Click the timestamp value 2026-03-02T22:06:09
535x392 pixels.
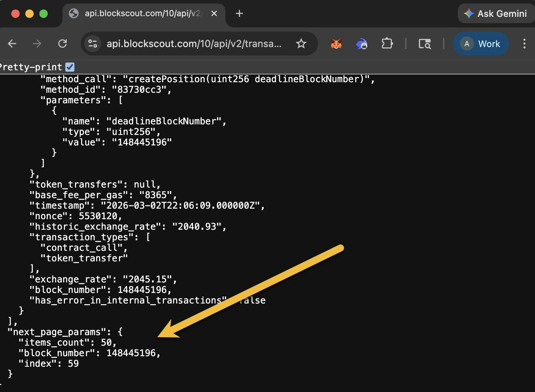point(180,205)
